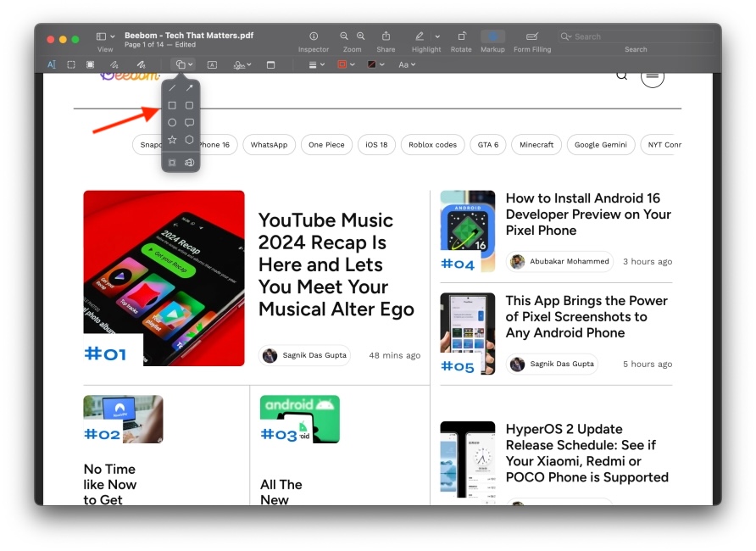Activate the Highlight pen
This screenshot has width=756, height=551.
[420, 36]
